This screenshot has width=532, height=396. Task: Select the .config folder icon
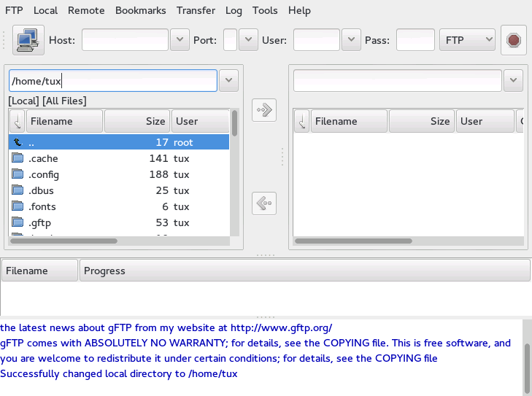(x=18, y=174)
